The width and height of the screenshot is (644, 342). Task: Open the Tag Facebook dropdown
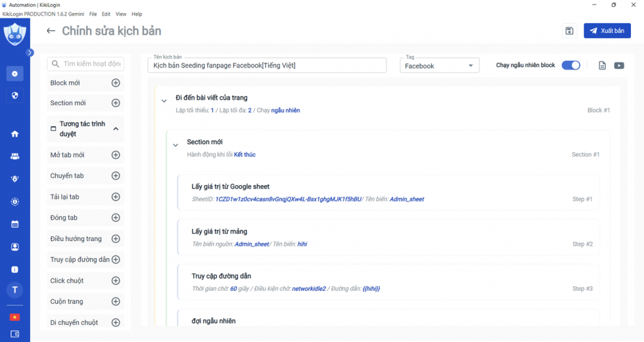[x=440, y=66]
